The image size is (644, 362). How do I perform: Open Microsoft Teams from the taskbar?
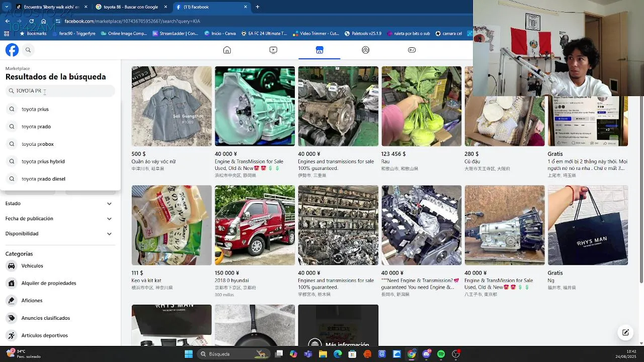pyautogui.click(x=308, y=354)
